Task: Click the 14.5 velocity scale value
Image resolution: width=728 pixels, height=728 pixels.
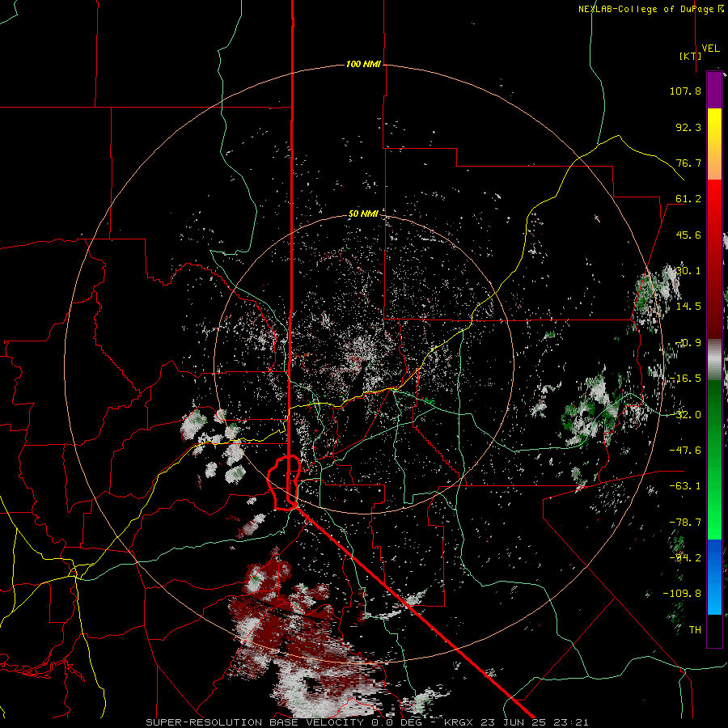Action: tap(688, 307)
